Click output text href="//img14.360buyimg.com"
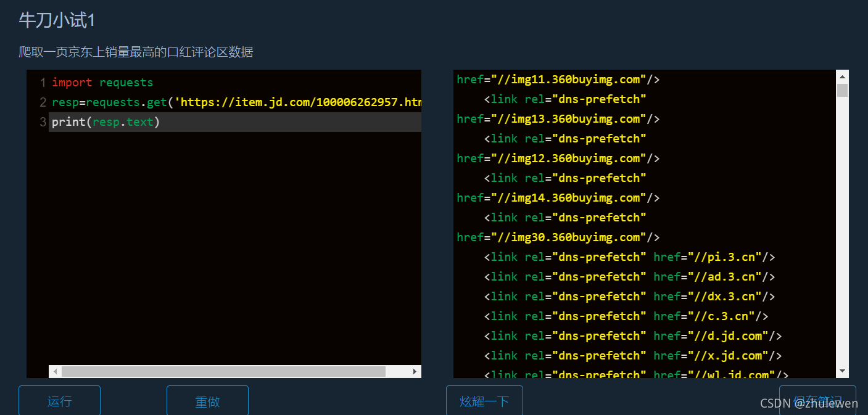Screen dimensions: 868x415 [558, 198]
